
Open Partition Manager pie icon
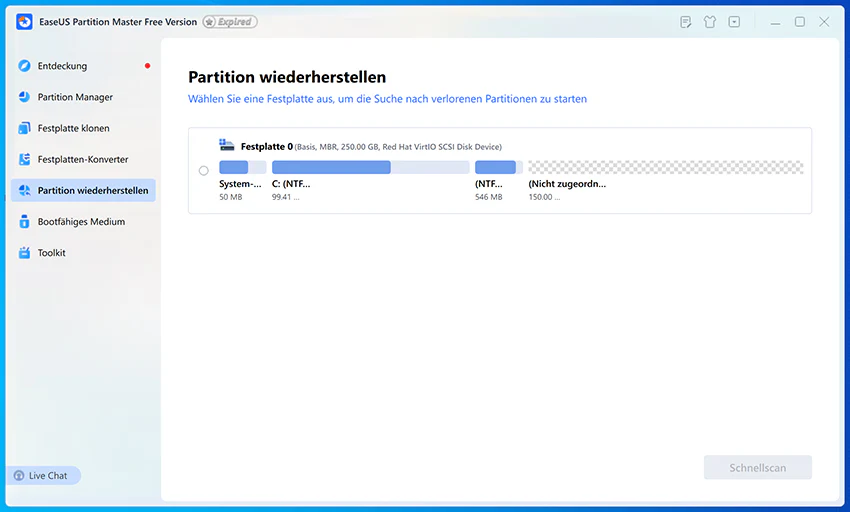(24, 97)
